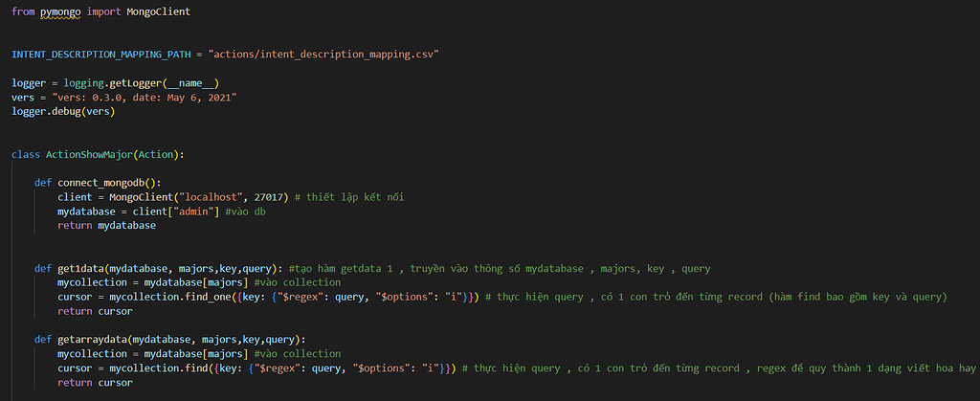
Task: Click the '#vào db' comment
Action: coord(246,212)
